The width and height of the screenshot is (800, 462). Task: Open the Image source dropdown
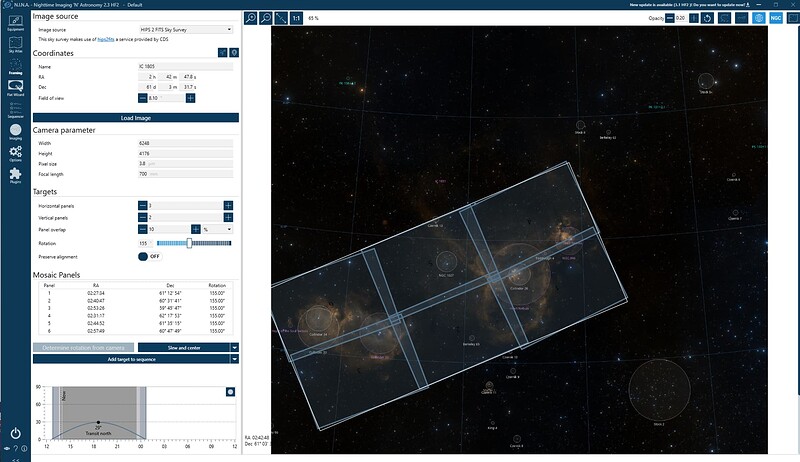188,30
